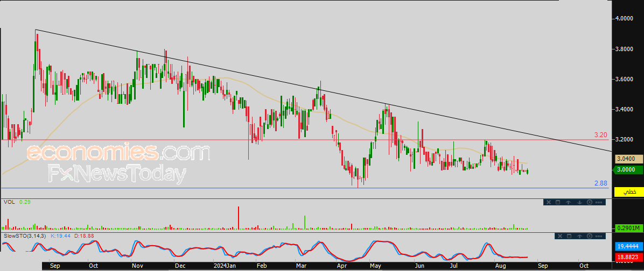Maximize the SlowSTO indicator panel
644x271 pixels.
pyautogui.click(x=569, y=236)
